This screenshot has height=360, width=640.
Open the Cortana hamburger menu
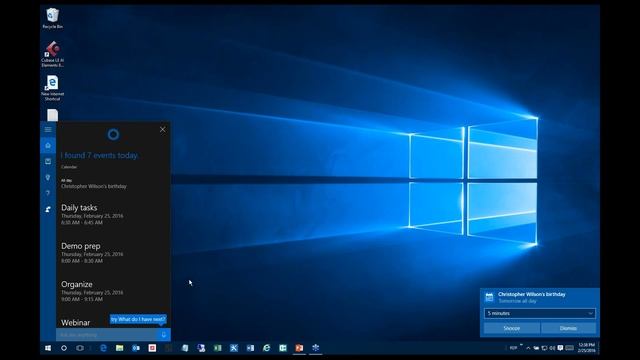(x=48, y=129)
